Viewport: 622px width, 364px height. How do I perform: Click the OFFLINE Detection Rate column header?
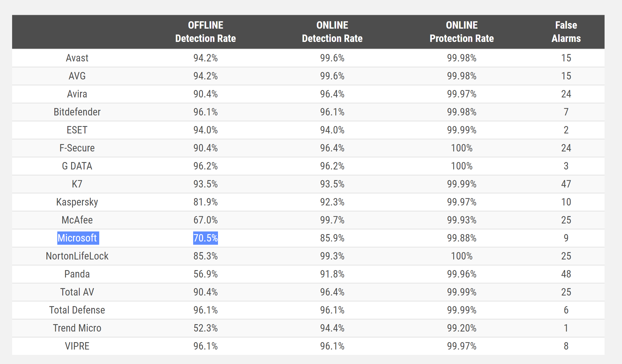(x=205, y=32)
